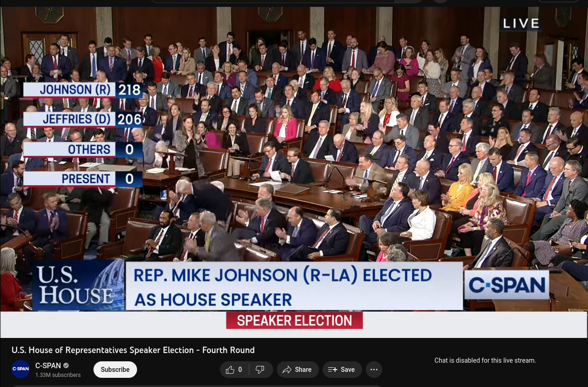Click the LIVE indicator in the video
Screen dimensions: 588x387
pos(521,23)
